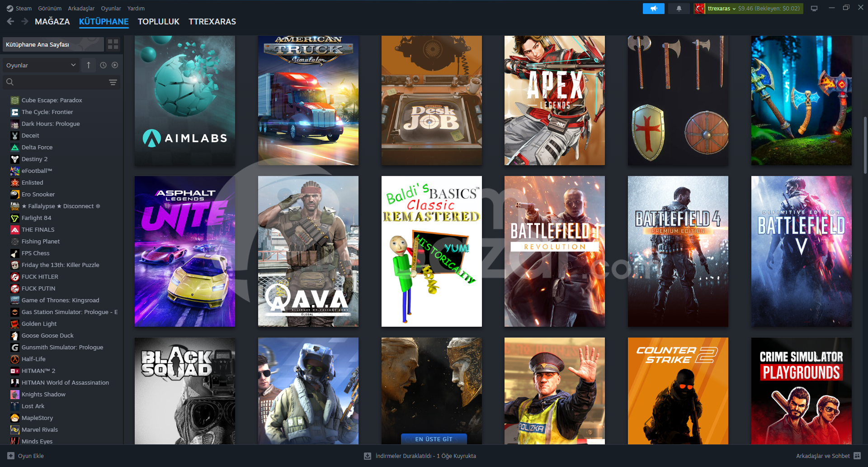Click Oyun Ekle label
Viewport: 868px width, 467px height.
(31, 456)
